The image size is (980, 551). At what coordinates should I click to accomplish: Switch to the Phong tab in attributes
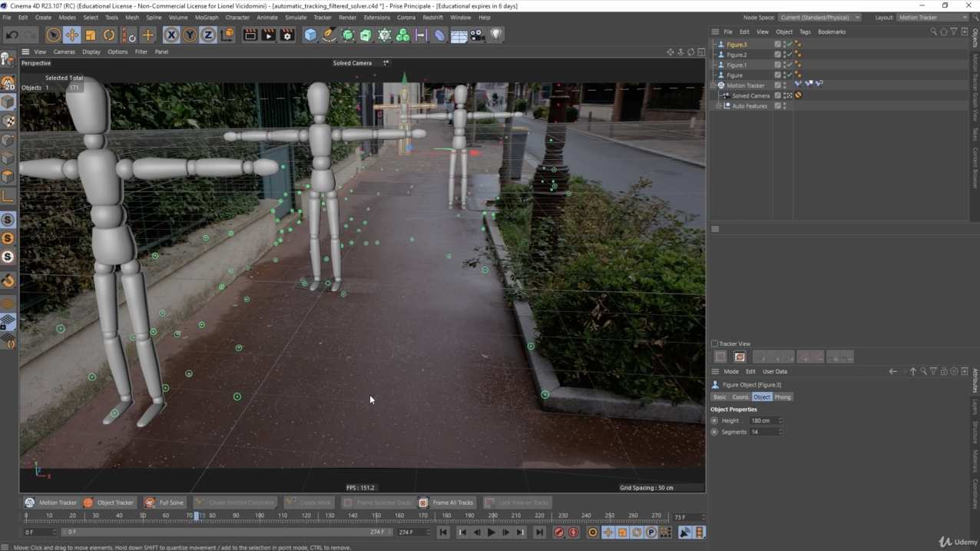(782, 397)
